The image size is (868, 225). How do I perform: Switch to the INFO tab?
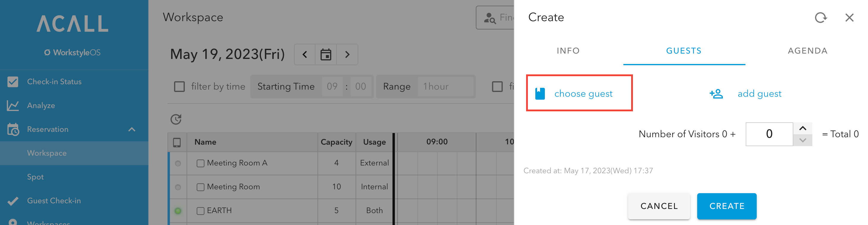[568, 51]
